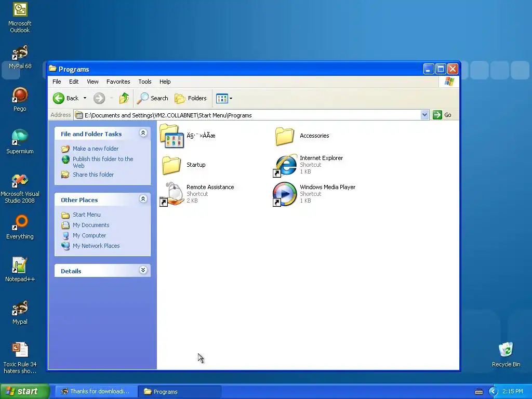Collapse the File and Folder Tasks panel
The width and height of the screenshot is (532, 399).
(143, 133)
